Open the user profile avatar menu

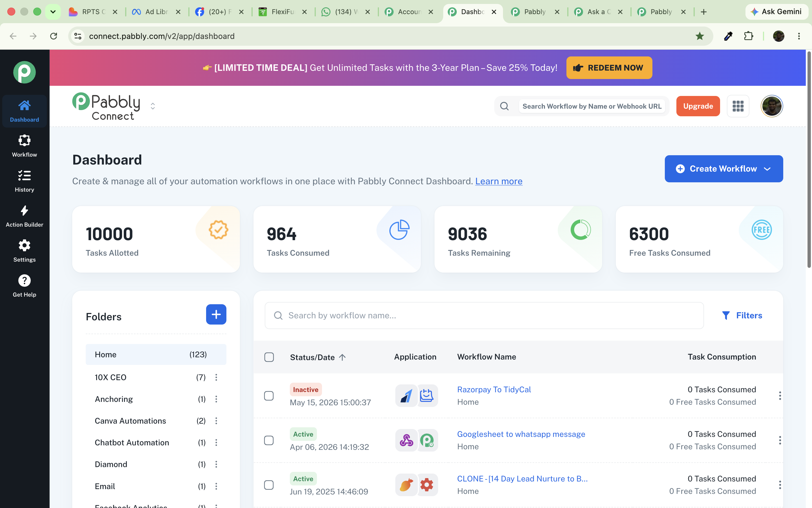click(x=772, y=106)
